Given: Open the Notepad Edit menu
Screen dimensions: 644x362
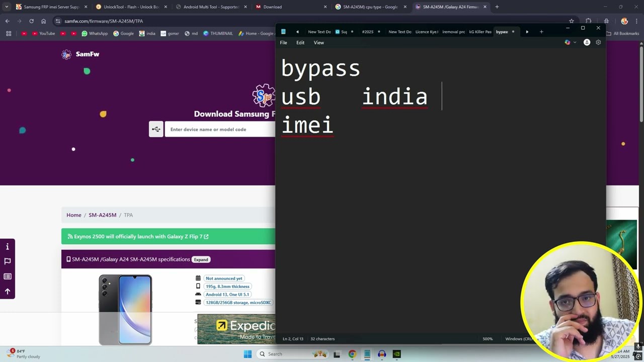Looking at the screenshot, I should point(300,43).
